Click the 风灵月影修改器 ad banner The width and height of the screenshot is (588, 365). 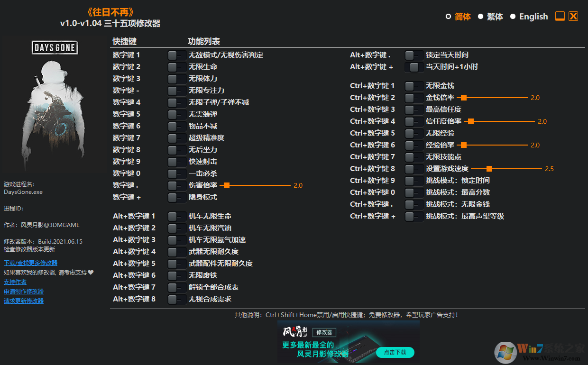coord(349,342)
